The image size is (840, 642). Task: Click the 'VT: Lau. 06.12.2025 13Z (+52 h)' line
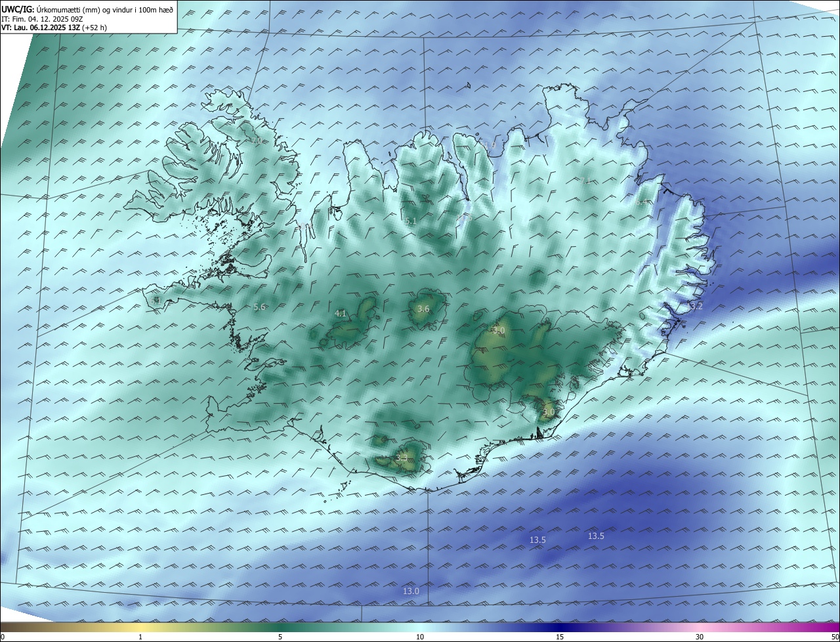point(54,28)
